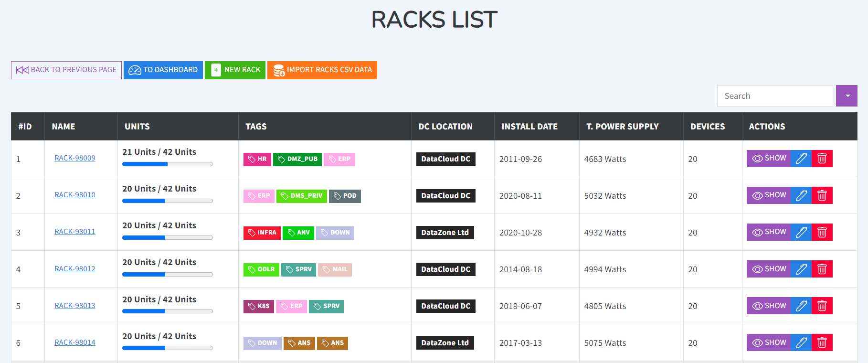The image size is (868, 363).
Task: Click the INFRA tag badge
Action: (262, 233)
